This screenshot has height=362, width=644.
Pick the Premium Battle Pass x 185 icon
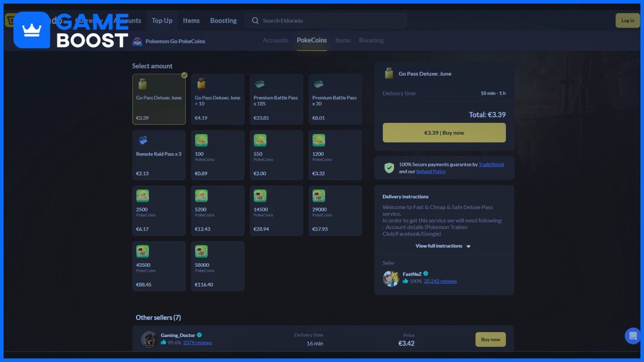tap(259, 84)
